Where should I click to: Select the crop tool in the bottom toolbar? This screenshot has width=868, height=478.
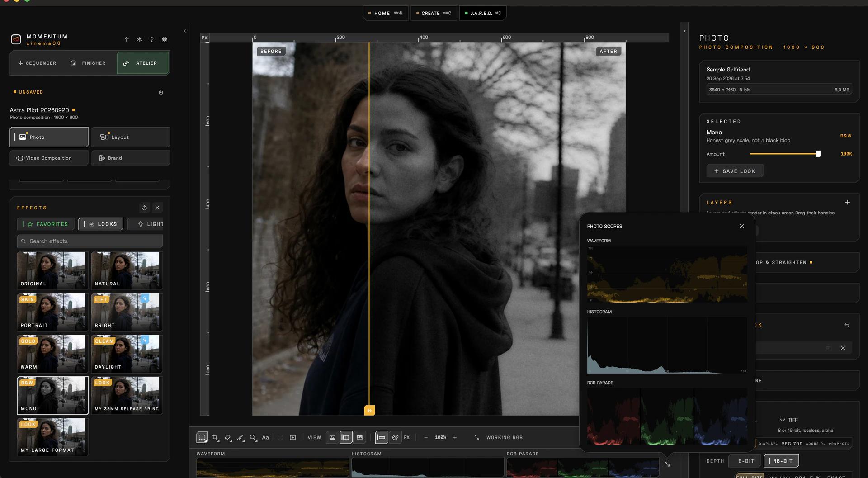click(215, 437)
